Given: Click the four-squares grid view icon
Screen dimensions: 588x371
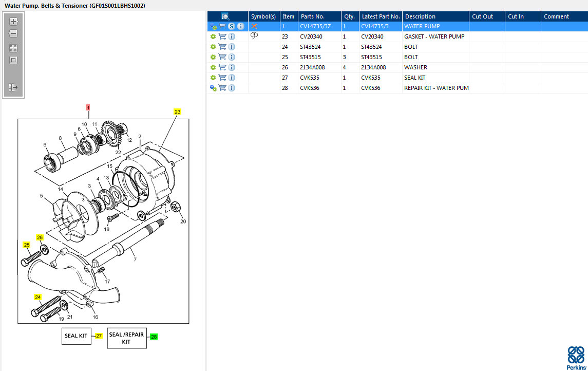Looking at the screenshot, I should (x=13, y=48).
